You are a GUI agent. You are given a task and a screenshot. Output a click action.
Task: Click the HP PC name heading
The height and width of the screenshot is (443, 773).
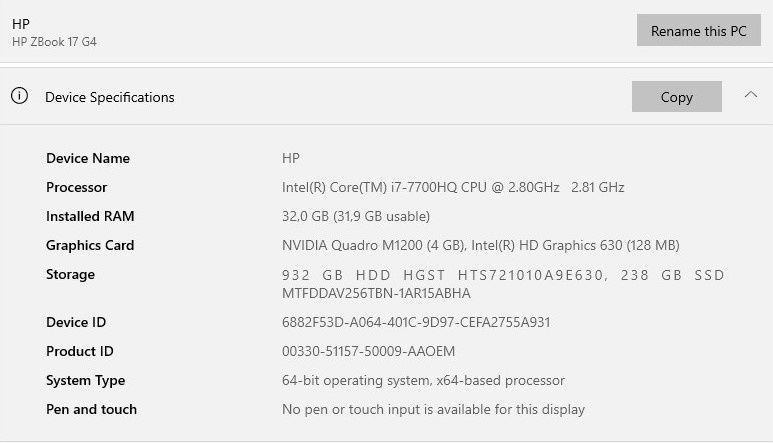(x=21, y=23)
